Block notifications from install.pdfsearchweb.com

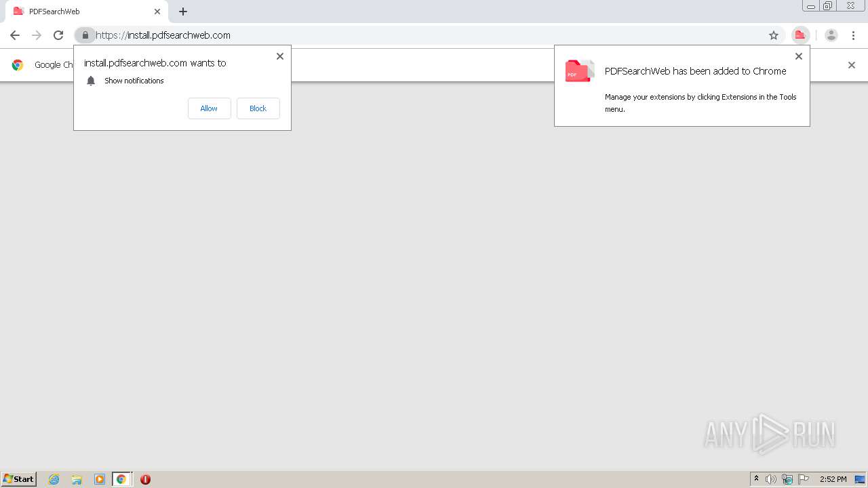[258, 108]
